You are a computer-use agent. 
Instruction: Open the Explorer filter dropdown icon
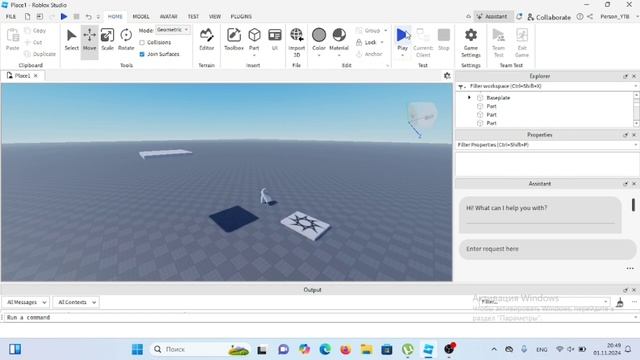(461, 87)
